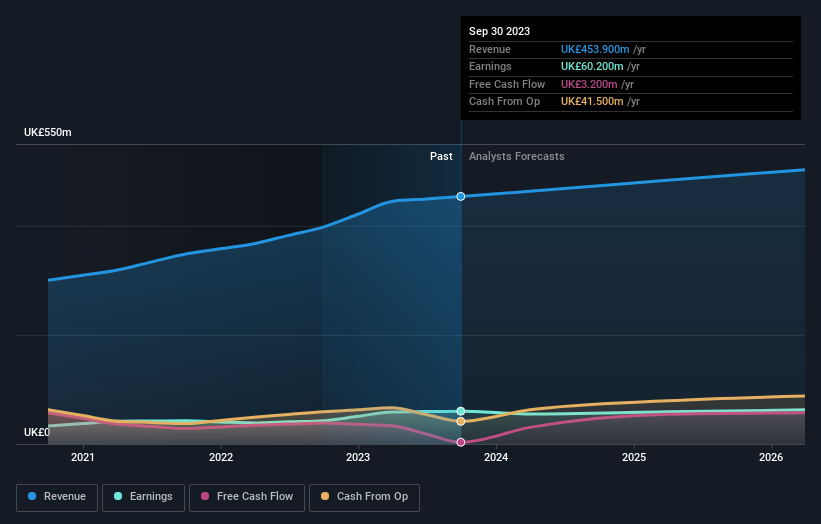Screen dimensions: 821x524
Task: Click the Revenue data point marker on the blue line
Action: [x=461, y=196]
